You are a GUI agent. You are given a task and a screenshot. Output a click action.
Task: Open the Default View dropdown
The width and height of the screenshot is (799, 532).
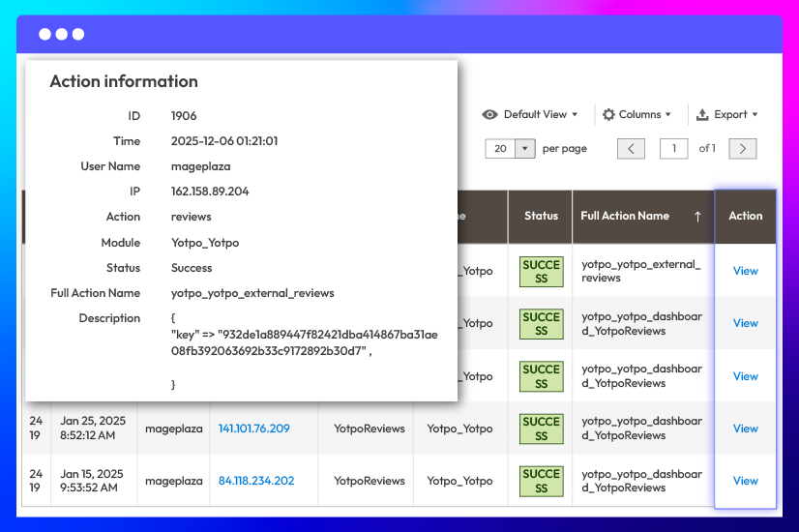[x=530, y=115]
